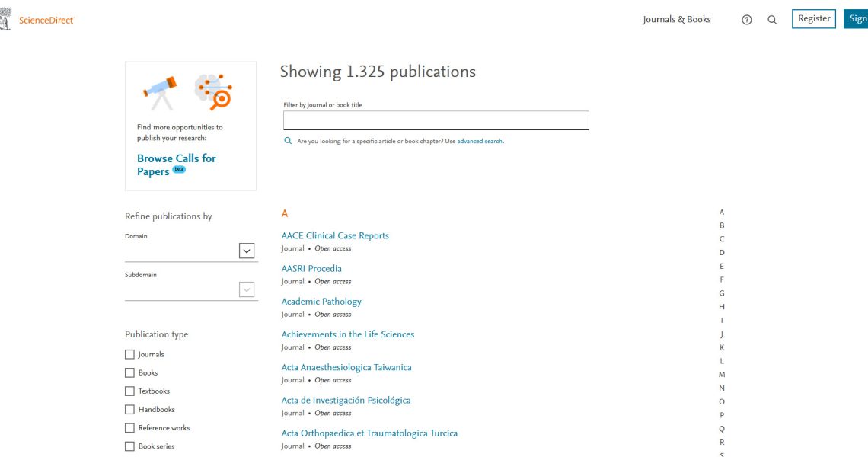Image resolution: width=868 pixels, height=457 pixels.
Task: Check the Handbooks checkbox
Action: point(129,409)
